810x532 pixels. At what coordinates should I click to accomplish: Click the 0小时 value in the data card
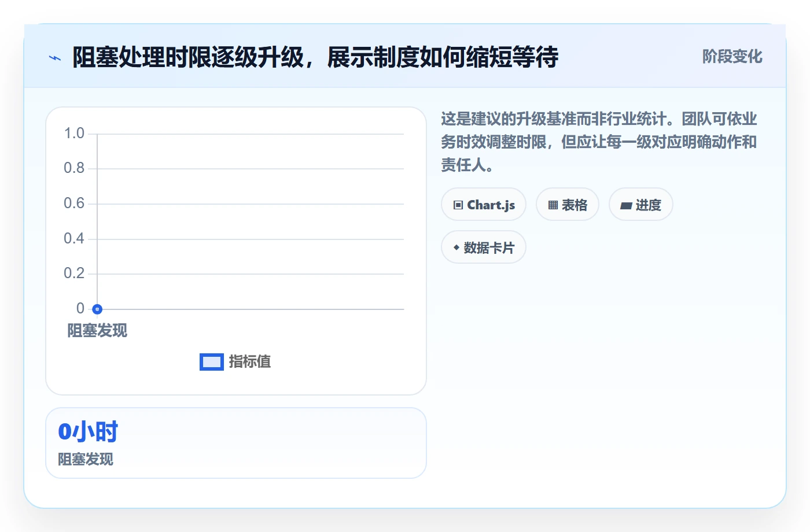pyautogui.click(x=88, y=432)
